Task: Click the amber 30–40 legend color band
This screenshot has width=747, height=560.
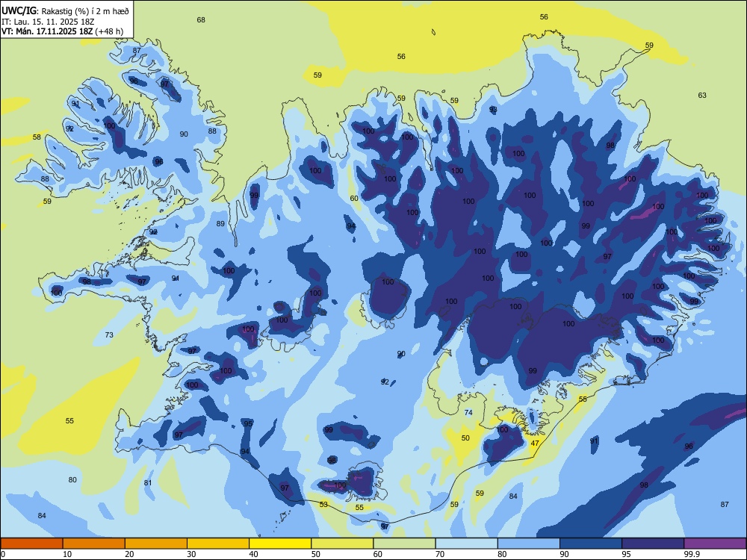Action: click(218, 544)
